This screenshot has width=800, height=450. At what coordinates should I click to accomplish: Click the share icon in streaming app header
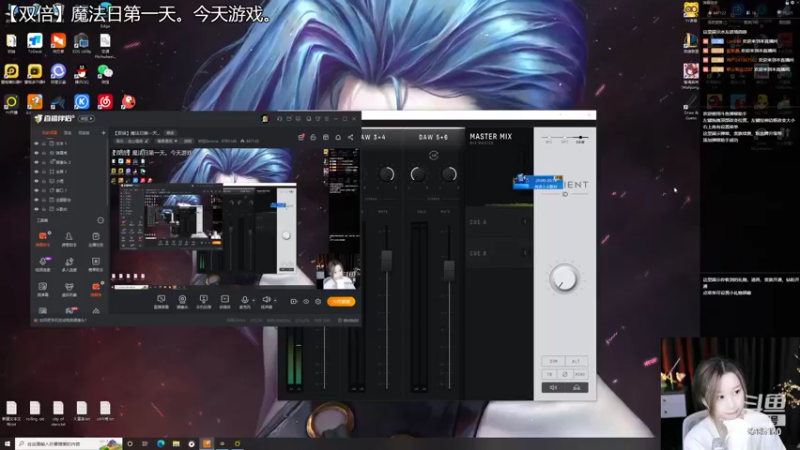(351, 137)
